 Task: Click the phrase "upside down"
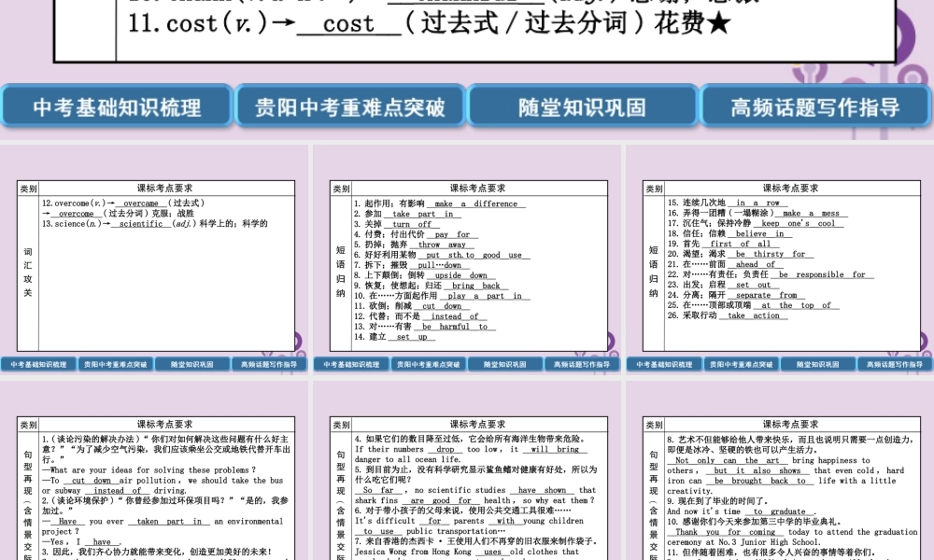coord(460,275)
